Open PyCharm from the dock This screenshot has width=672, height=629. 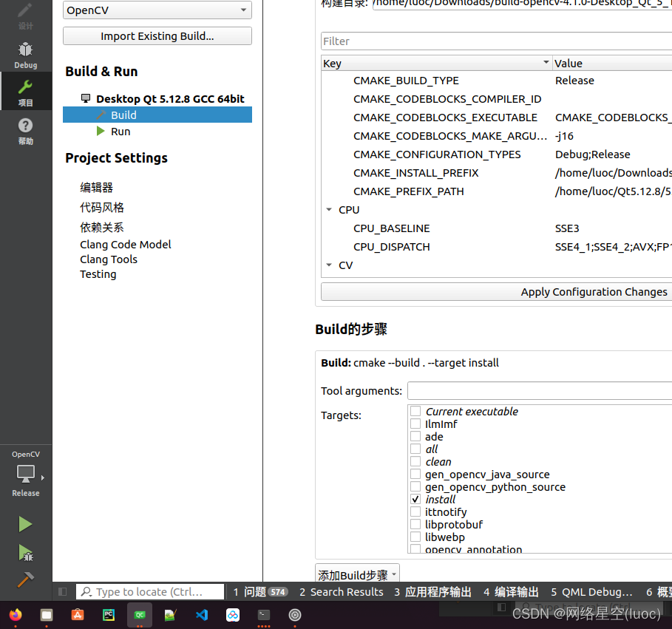109,615
